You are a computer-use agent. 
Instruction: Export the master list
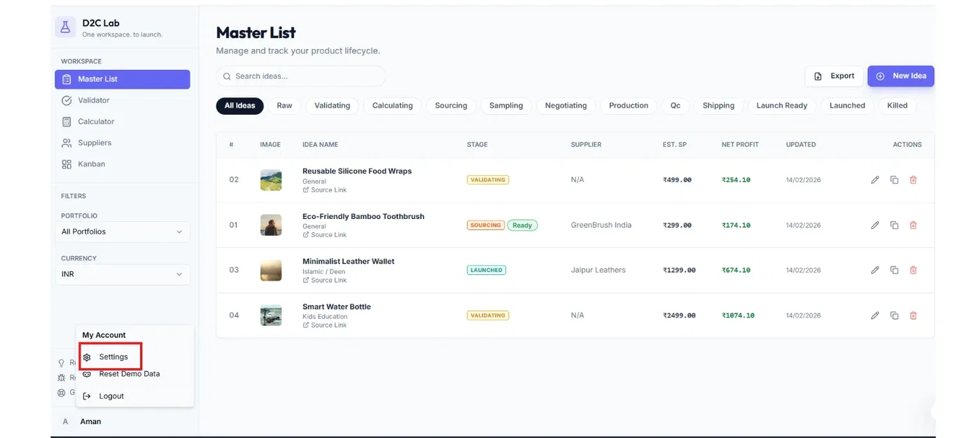pyautogui.click(x=834, y=76)
